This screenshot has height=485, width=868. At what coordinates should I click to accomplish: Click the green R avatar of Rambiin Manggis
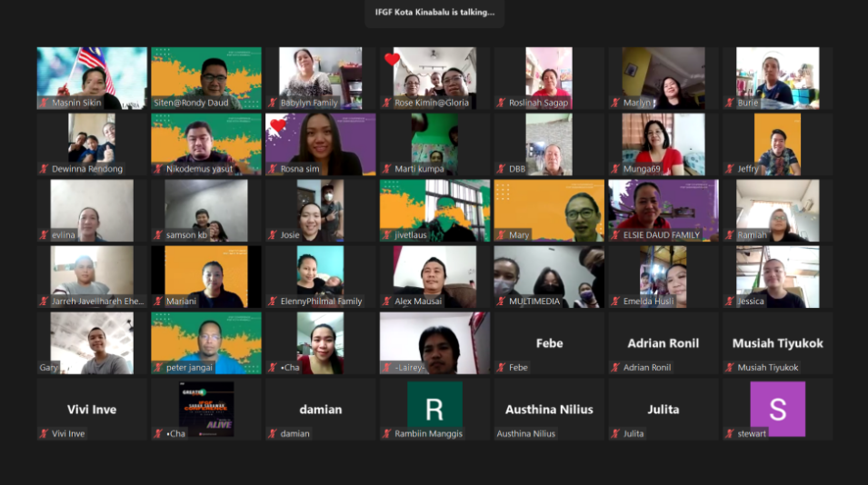(434, 405)
